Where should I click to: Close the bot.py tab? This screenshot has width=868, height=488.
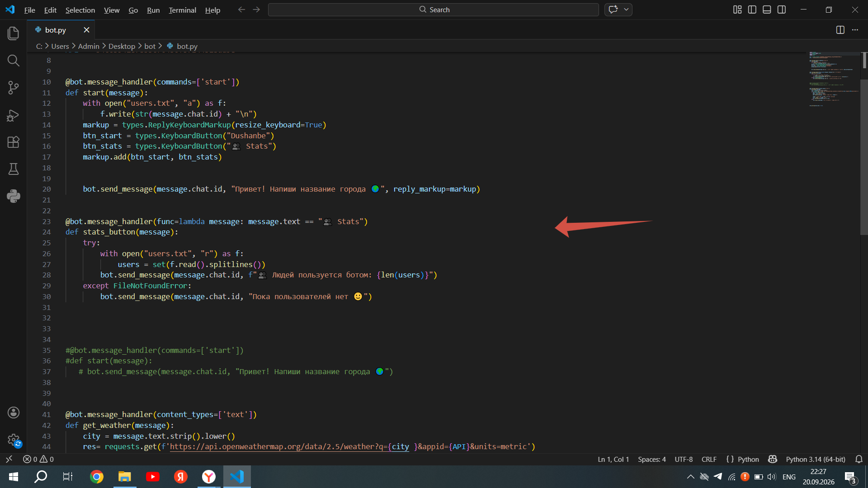click(x=86, y=30)
